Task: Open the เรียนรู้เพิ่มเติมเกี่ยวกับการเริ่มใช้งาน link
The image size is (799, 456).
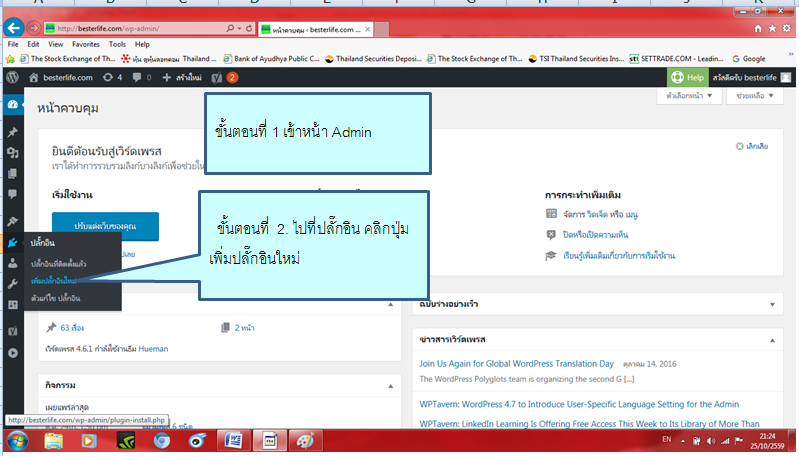Action: (619, 256)
